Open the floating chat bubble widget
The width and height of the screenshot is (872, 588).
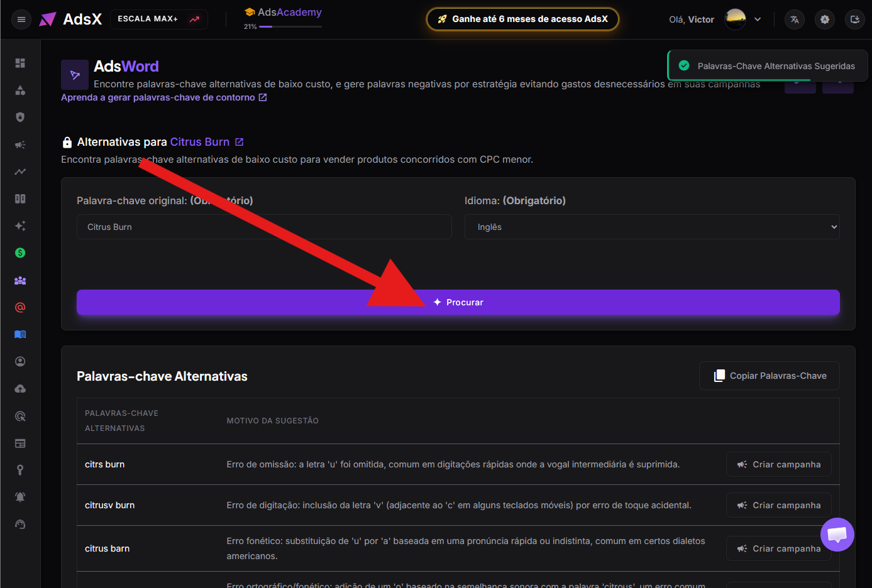837,535
